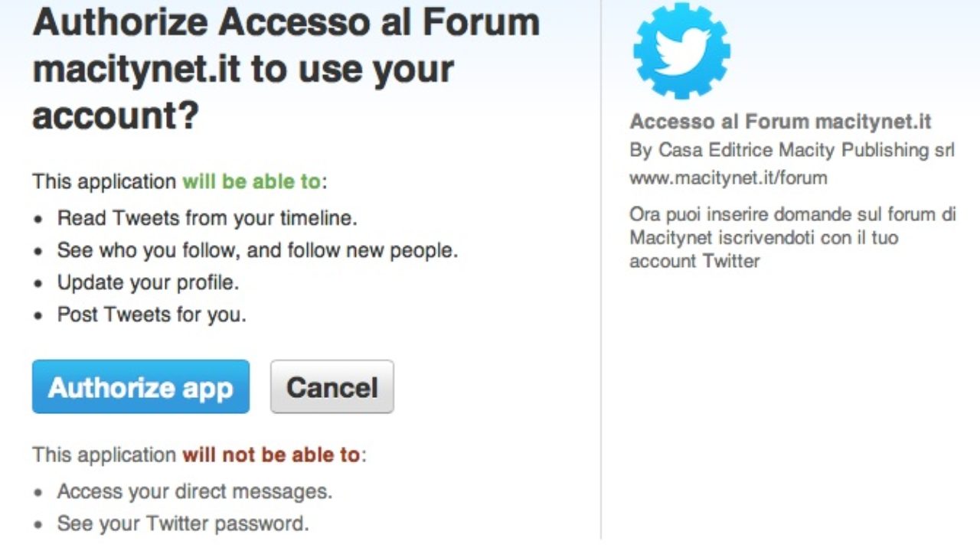Select 'Read Tweets from your timeline' permission
This screenshot has width=980, height=551.
tap(207, 218)
